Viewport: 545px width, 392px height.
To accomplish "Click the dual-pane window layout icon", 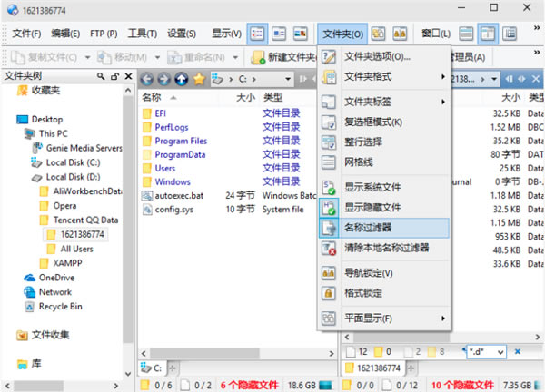I will (488, 34).
